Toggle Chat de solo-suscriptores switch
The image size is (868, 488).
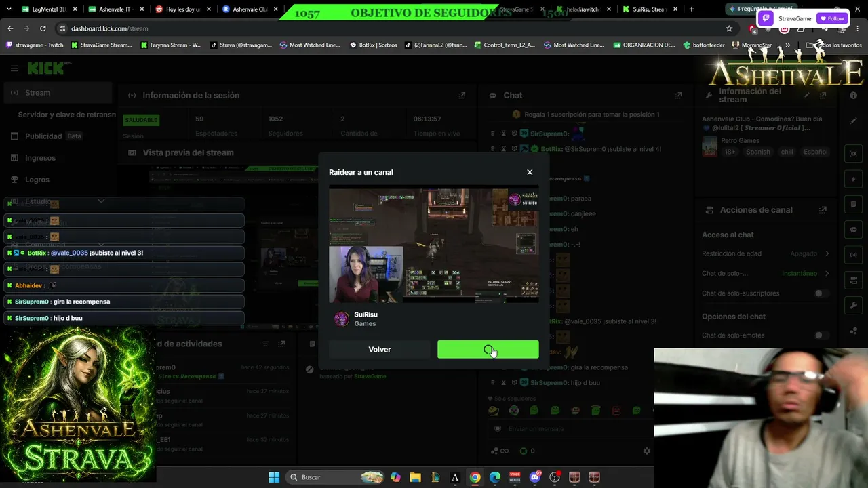pyautogui.click(x=821, y=293)
